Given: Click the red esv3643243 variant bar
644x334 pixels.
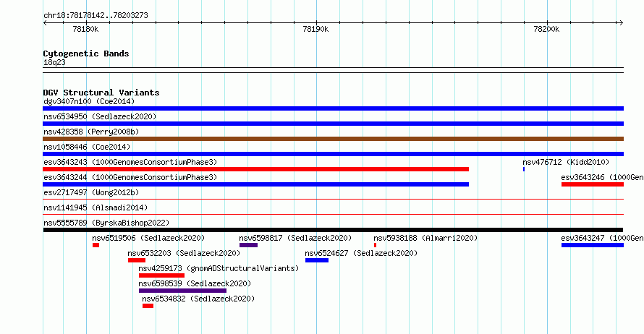Looking at the screenshot, I should pos(256,169).
